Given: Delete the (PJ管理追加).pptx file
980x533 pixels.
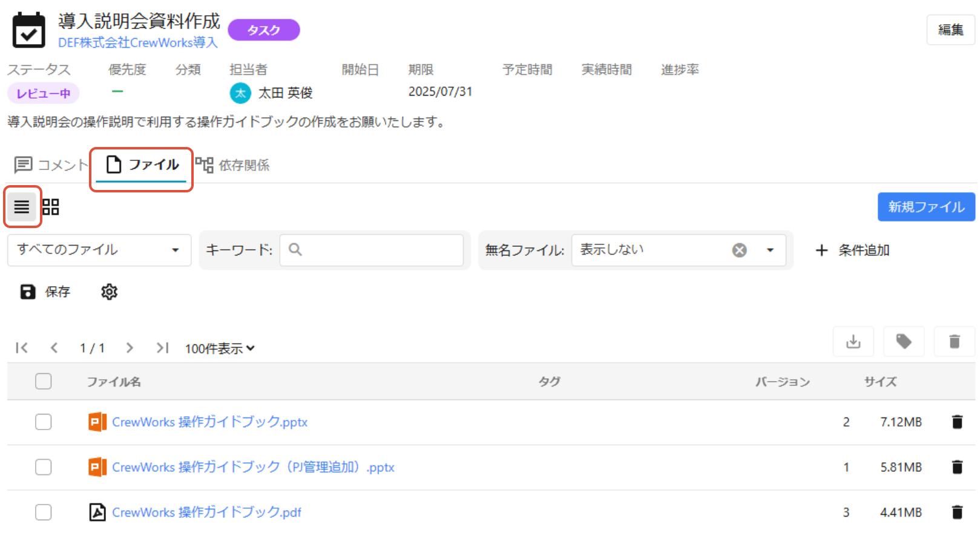Looking at the screenshot, I should [957, 467].
